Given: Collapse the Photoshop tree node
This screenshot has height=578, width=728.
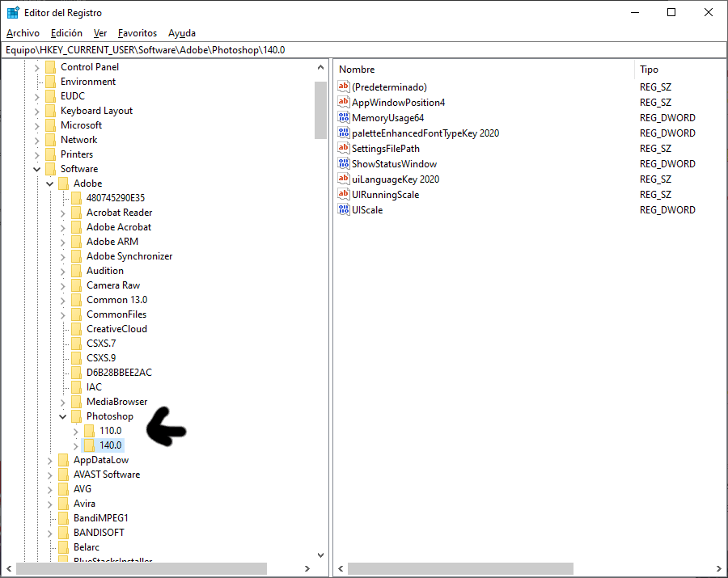Looking at the screenshot, I should point(62,416).
